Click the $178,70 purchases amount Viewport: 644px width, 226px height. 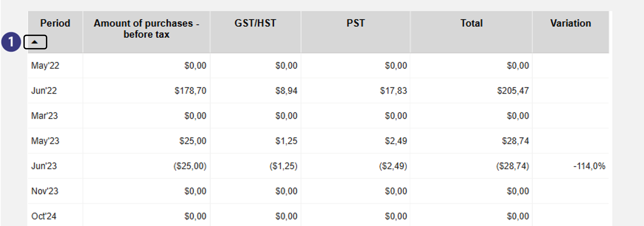click(190, 91)
